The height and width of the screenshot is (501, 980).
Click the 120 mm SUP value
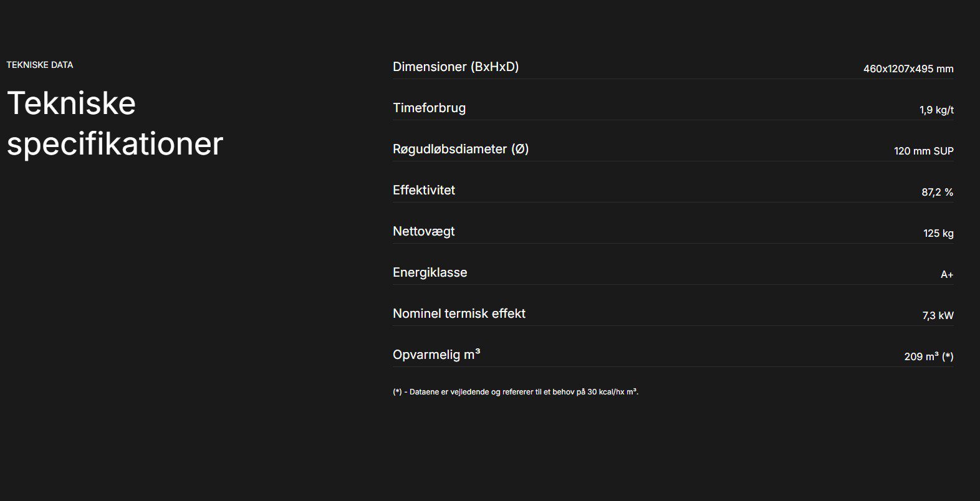[923, 151]
